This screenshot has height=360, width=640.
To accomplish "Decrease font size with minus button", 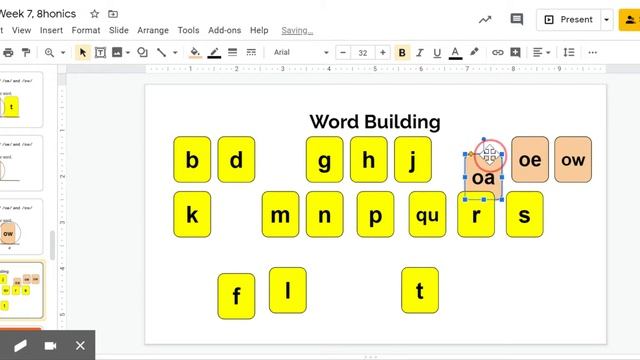I will 343,53.
